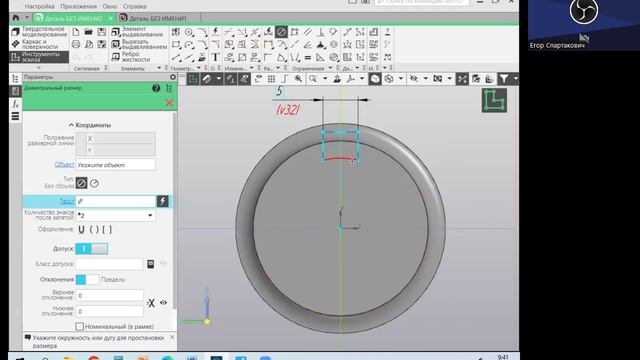Image resolution: width=640 pixels, height=360 pixels.
Task: Toggle deviation visibility eye icon
Action: 163,303
